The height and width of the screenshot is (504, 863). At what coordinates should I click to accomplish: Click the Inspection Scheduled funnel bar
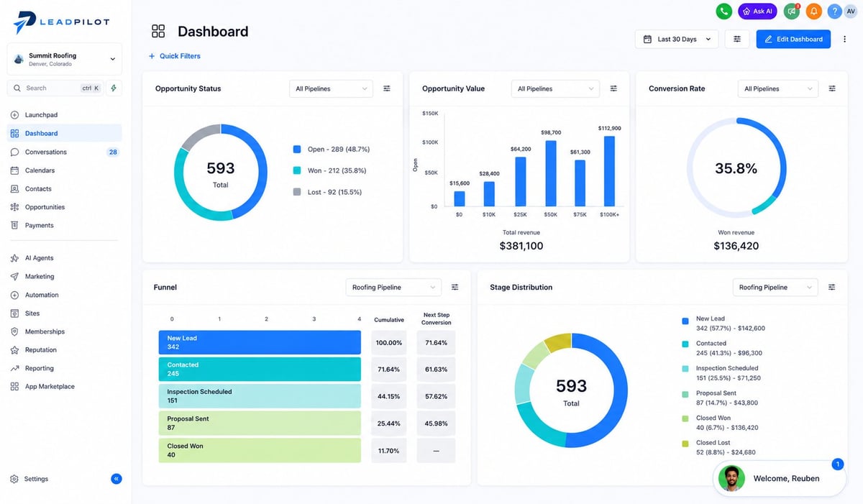click(260, 396)
